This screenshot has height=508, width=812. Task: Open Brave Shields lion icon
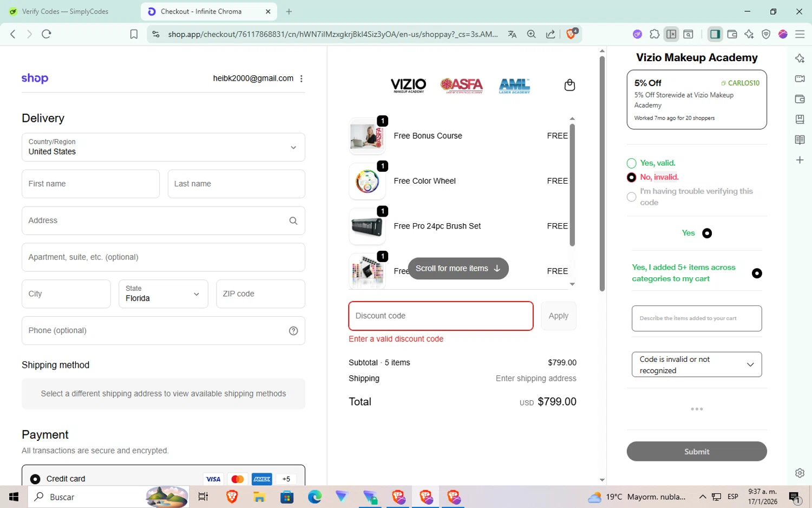click(x=571, y=34)
